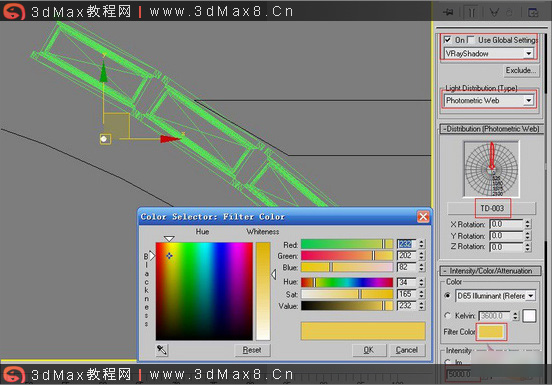Click the X Rotation input field

pyautogui.click(x=506, y=224)
